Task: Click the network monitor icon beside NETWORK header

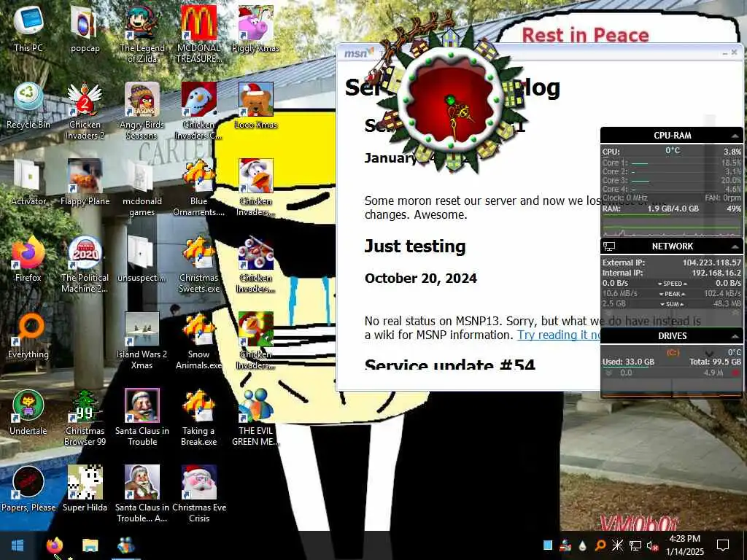Action: coord(609,246)
